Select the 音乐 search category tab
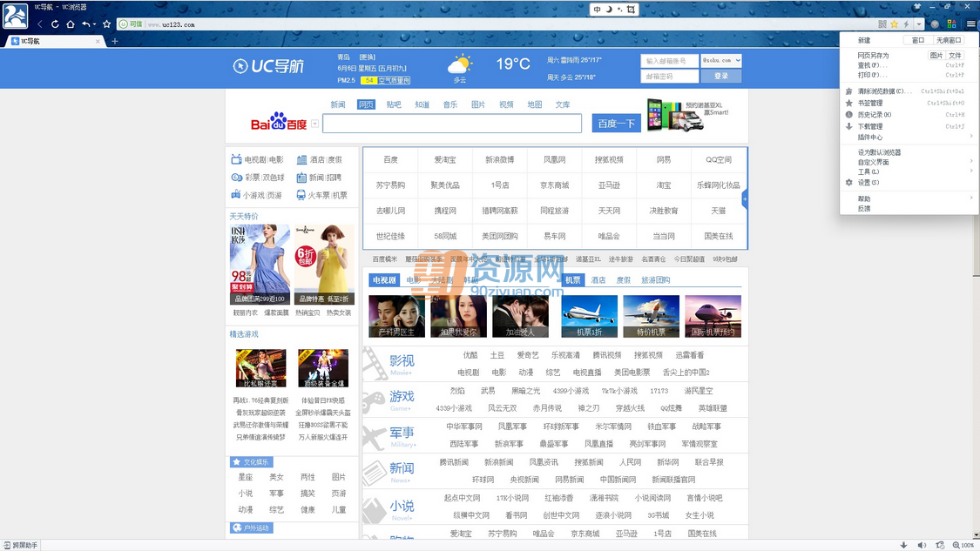 click(x=450, y=104)
